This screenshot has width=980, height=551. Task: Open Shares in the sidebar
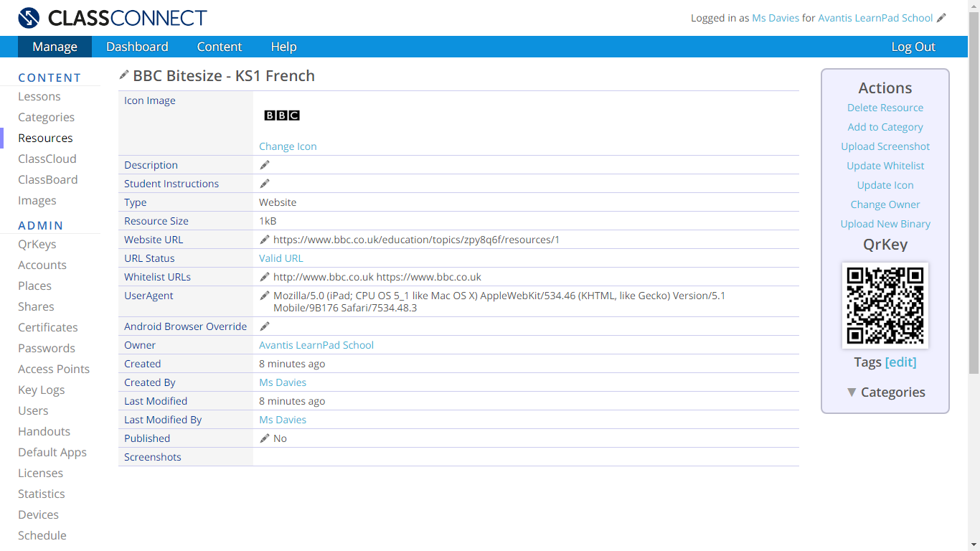(36, 307)
